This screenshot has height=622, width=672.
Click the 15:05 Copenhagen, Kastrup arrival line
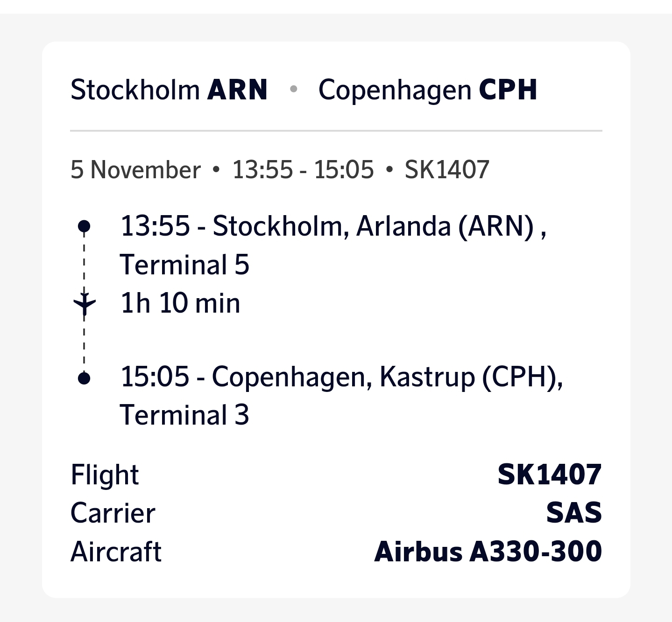point(341,377)
